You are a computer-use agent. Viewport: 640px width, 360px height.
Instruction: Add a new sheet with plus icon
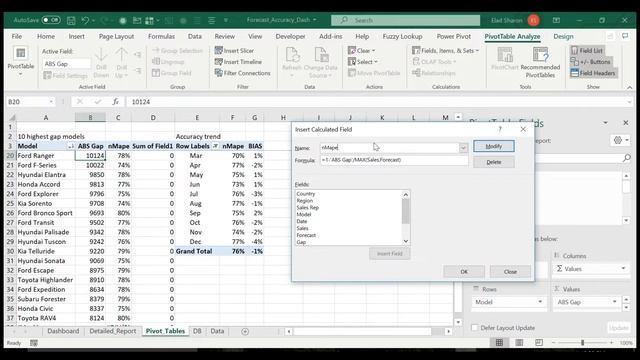(x=245, y=331)
